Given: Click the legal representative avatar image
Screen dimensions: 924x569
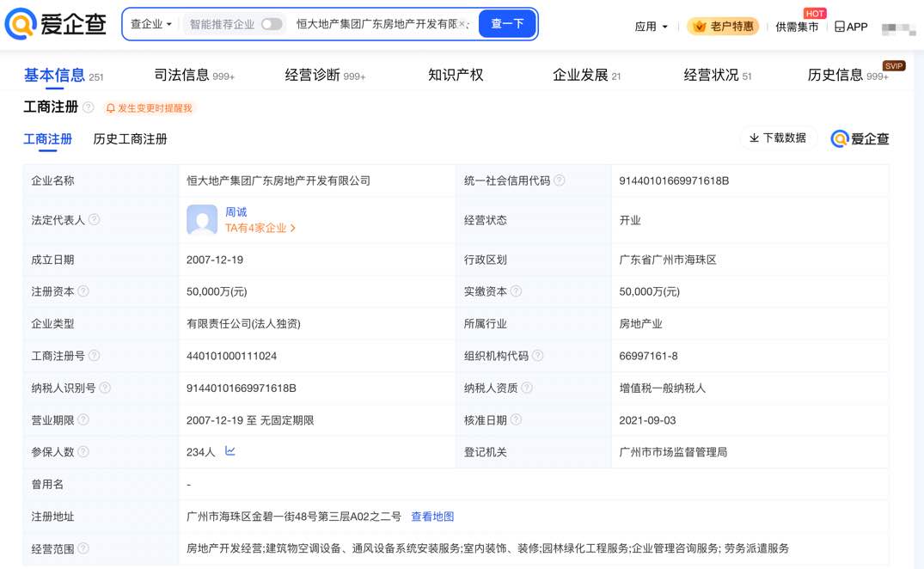Looking at the screenshot, I should click(x=201, y=220).
